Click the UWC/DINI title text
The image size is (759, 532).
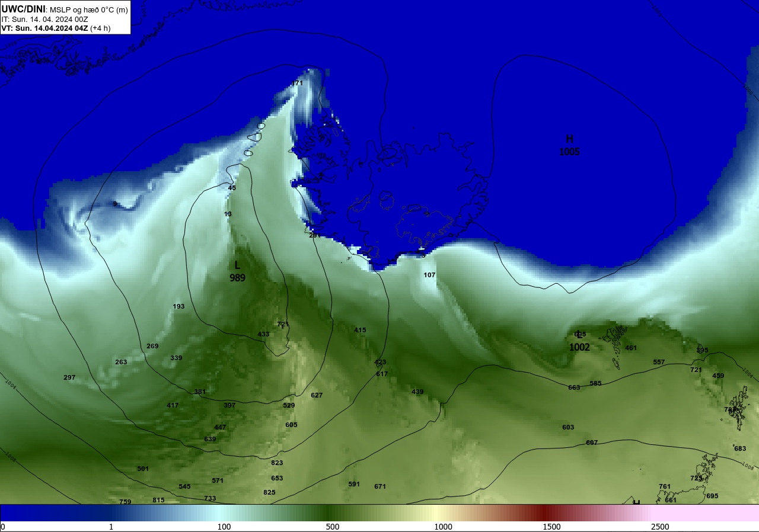23,8
